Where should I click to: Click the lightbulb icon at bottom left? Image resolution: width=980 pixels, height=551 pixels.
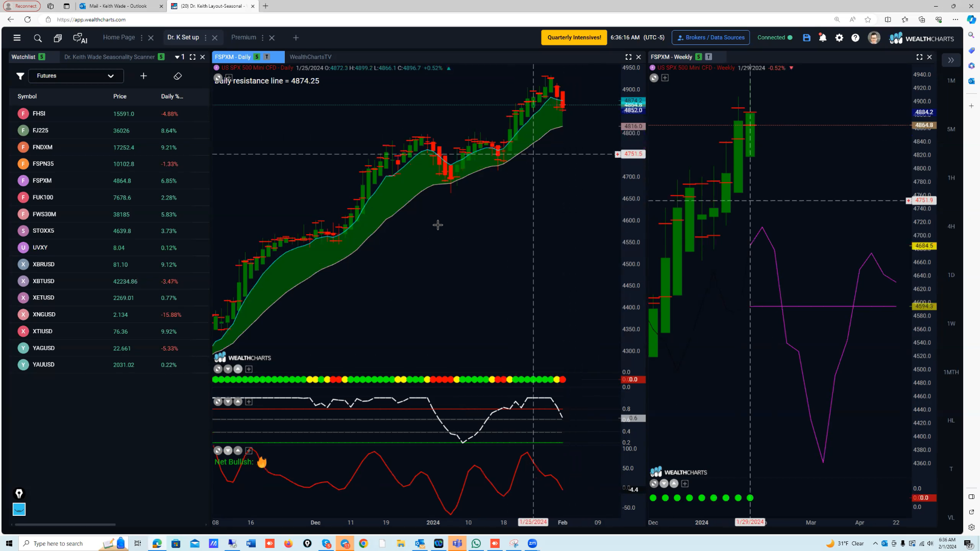point(19,493)
